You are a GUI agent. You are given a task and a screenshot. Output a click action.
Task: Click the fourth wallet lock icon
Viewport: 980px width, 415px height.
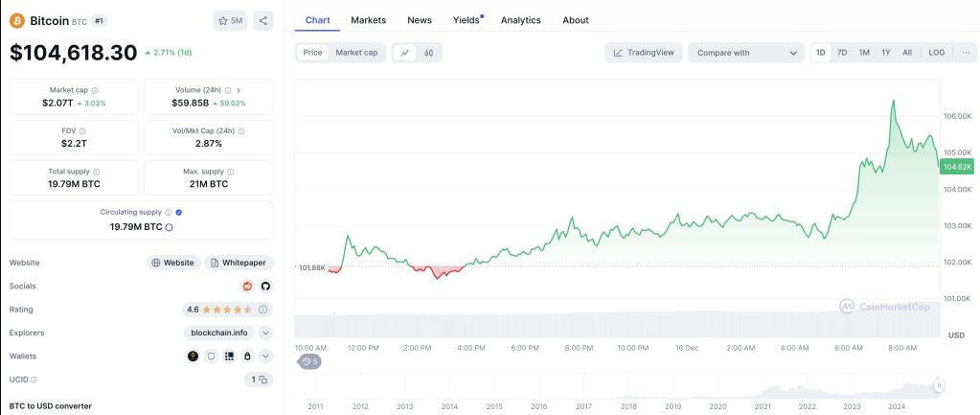click(x=247, y=357)
